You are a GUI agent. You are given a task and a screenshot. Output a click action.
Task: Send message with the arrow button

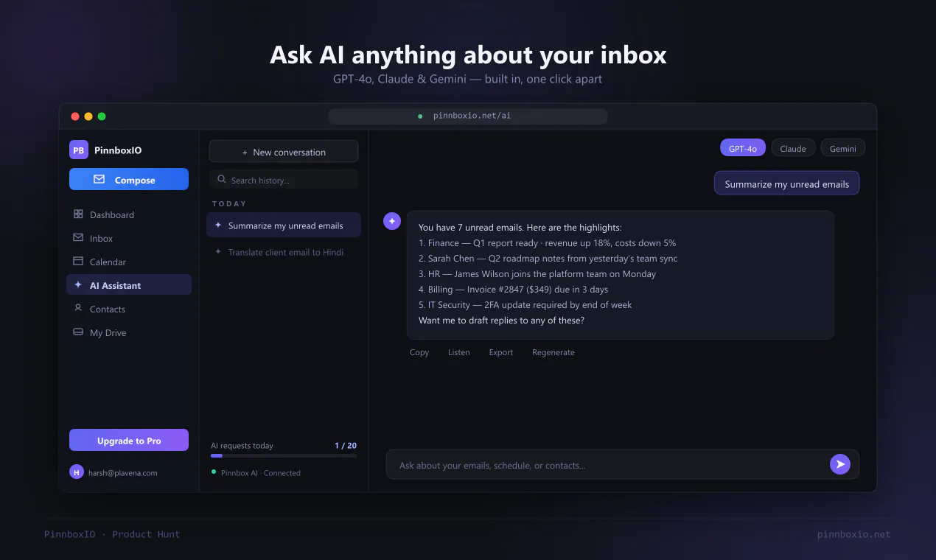point(840,464)
